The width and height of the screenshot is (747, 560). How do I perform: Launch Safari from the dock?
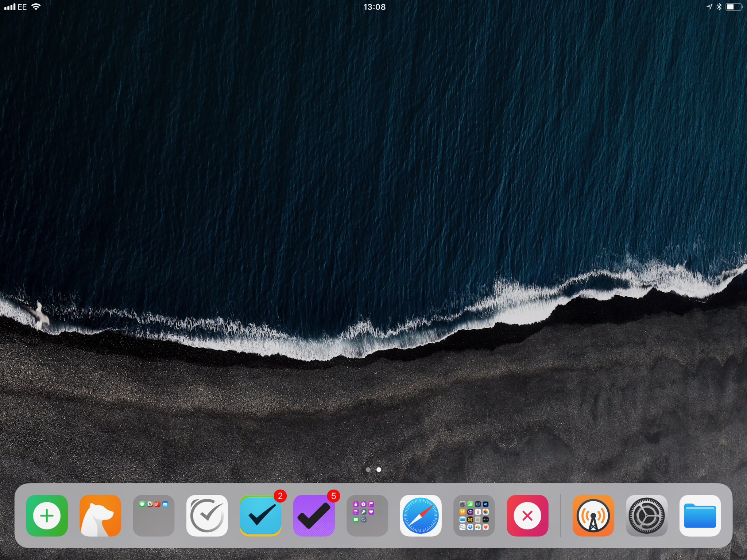pyautogui.click(x=421, y=516)
